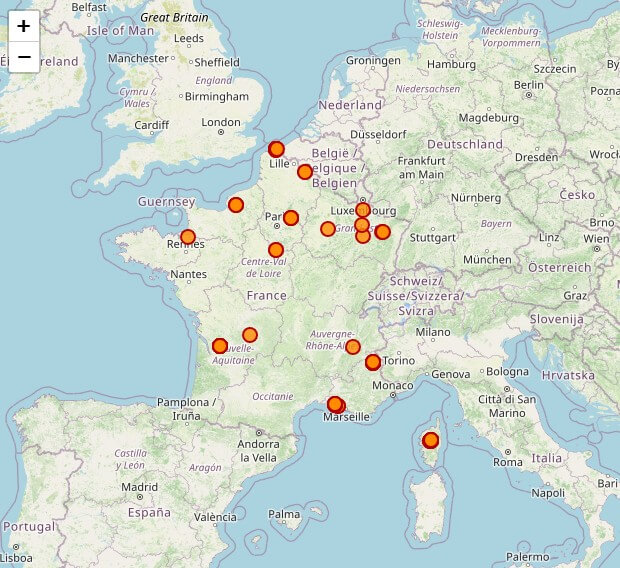Viewport: 620px width, 568px height.
Task: Click the Cardiff city label
Action: 152,125
